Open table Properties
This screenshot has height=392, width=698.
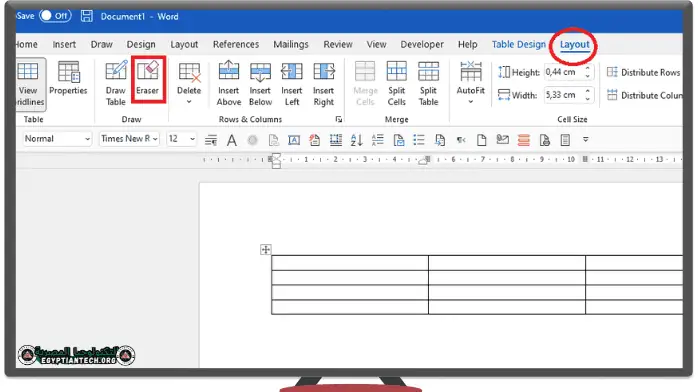click(68, 79)
